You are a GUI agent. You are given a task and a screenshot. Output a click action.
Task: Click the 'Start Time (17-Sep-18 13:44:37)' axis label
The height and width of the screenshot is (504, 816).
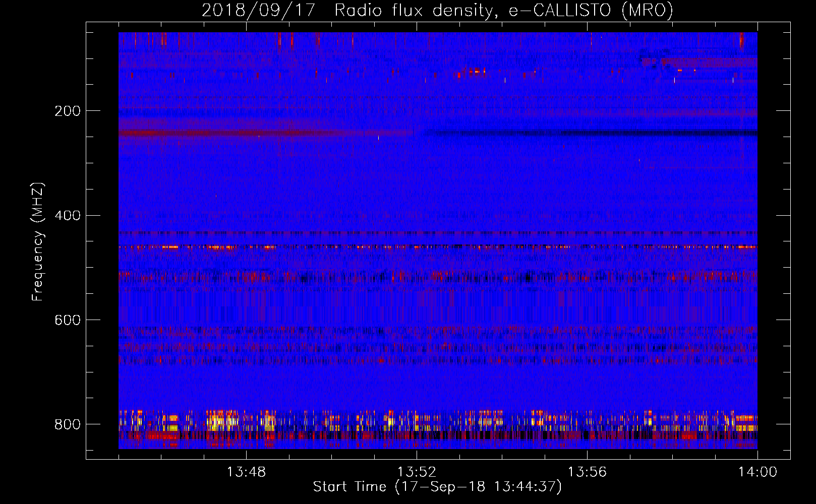coord(437,487)
